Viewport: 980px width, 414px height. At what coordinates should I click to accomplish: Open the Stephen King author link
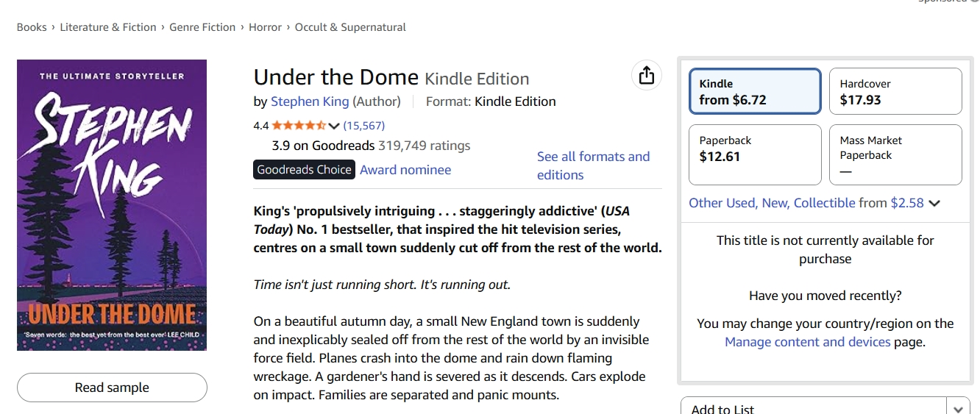(310, 101)
